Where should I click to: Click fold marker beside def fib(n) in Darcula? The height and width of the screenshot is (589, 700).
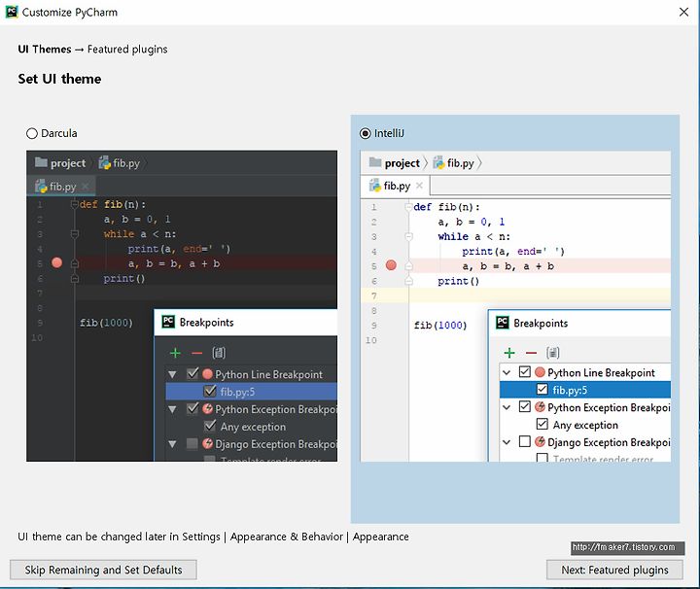point(75,204)
